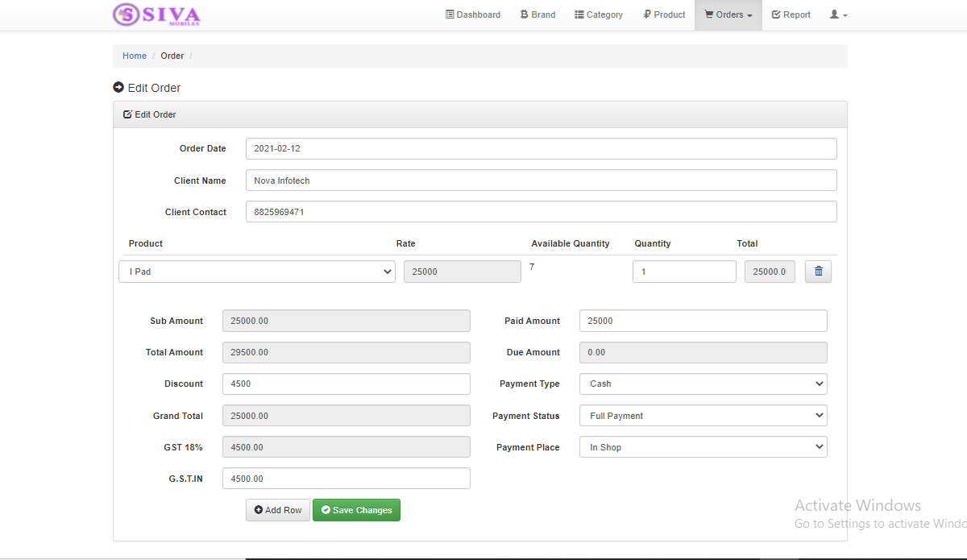Image resolution: width=967 pixels, height=560 pixels.
Task: Click into the Order Date field
Action: pos(541,149)
